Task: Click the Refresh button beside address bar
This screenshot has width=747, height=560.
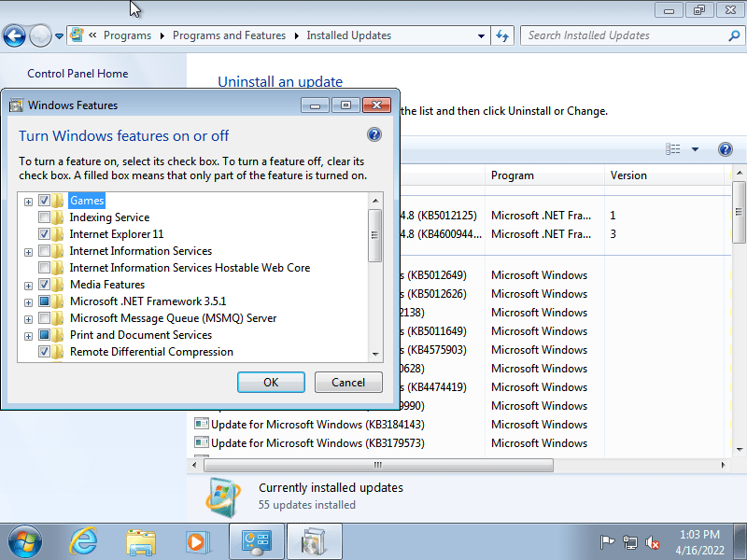Action: tap(502, 35)
